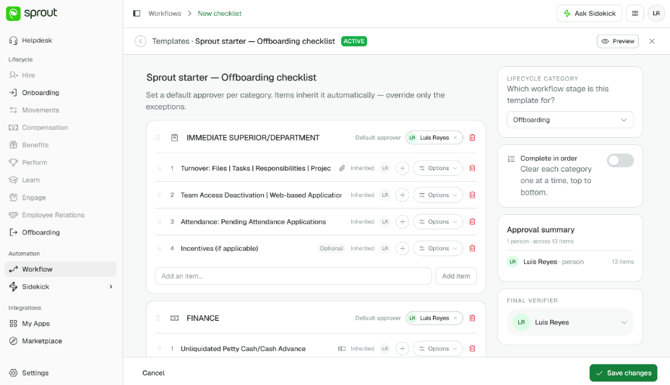Image resolution: width=670 pixels, height=385 pixels.
Task: Open the layout icon next to Ask Sidekick
Action: point(635,14)
